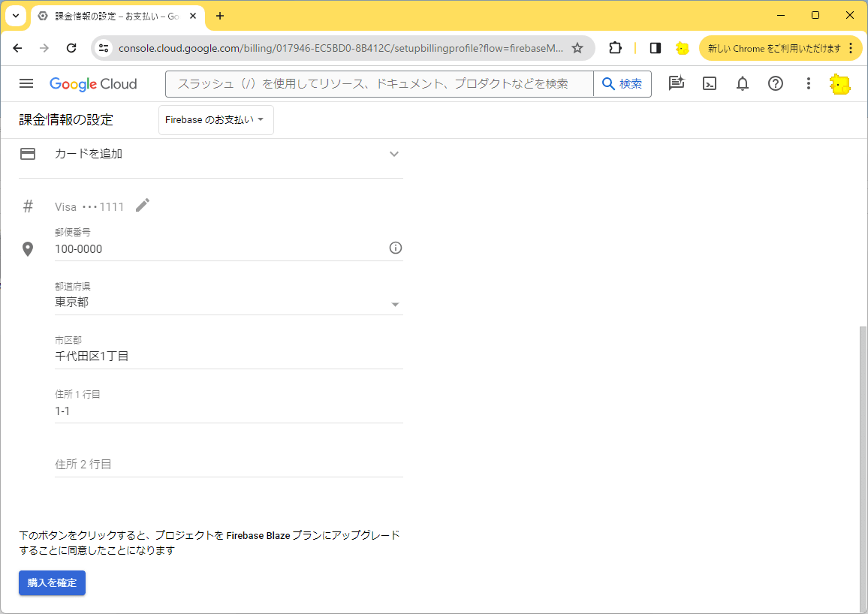Image resolution: width=868 pixels, height=614 pixels.
Task: Edit the Visa 1111 card with pencil icon
Action: click(142, 205)
